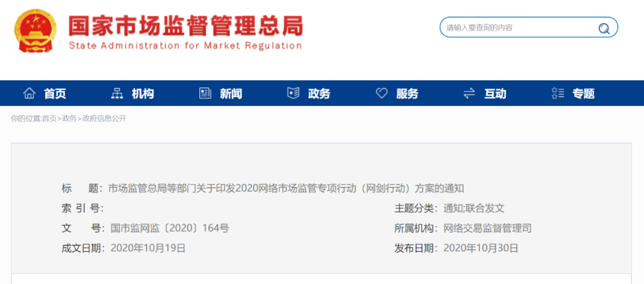Image resolution: width=644 pixels, height=284 pixels.
Task: Click the home house icon
Action: 29,93
